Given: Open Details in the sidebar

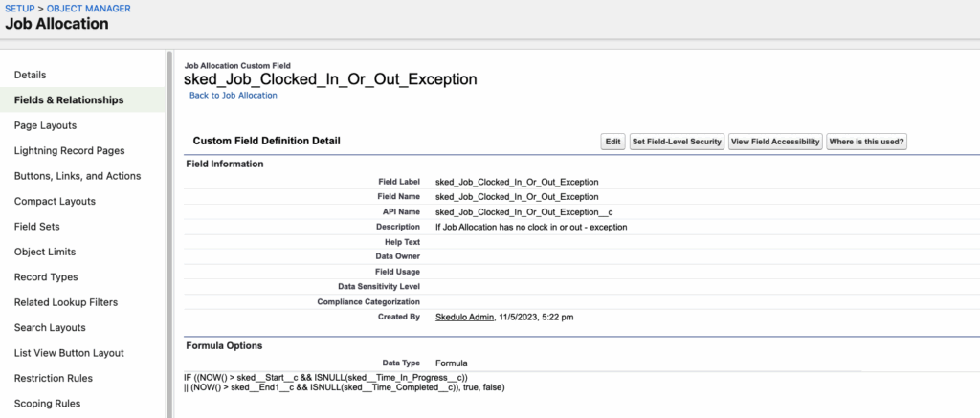Looking at the screenshot, I should click(31, 75).
